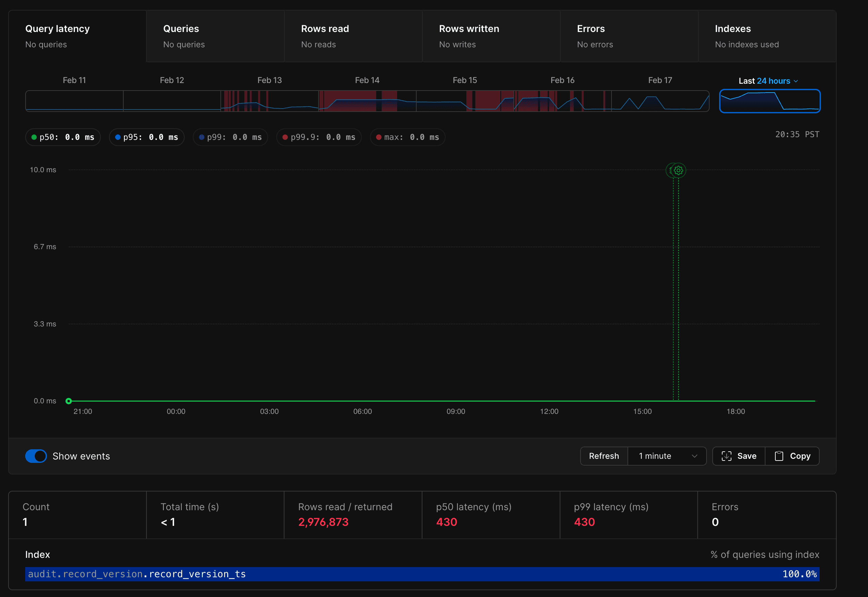Select the 24 hours timeline thumbnail
The image size is (868, 597).
pos(770,101)
